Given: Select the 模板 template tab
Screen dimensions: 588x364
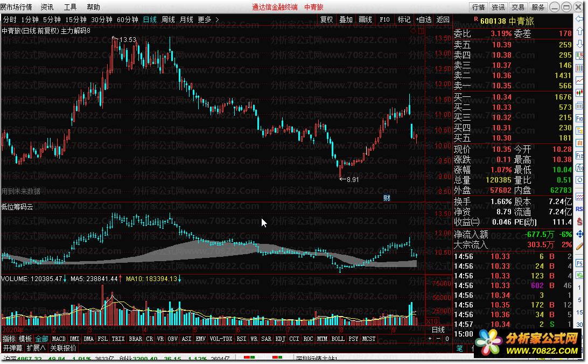Looking at the screenshot, I should 25,339.
